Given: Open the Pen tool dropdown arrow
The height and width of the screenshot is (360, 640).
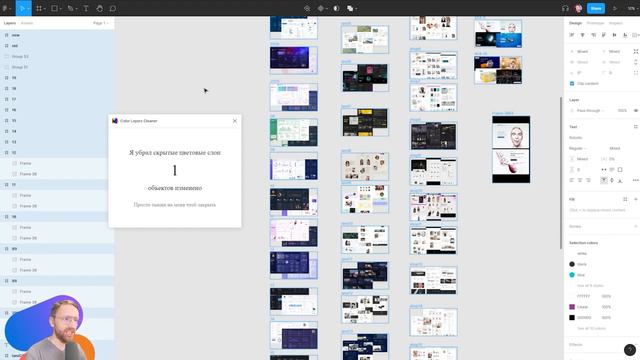Looking at the screenshot, I should coord(76,9).
